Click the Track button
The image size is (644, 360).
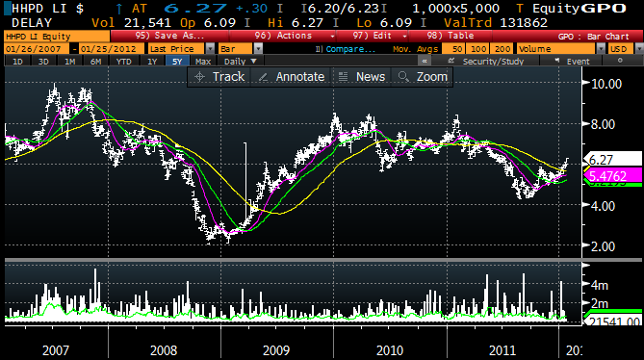(x=219, y=77)
